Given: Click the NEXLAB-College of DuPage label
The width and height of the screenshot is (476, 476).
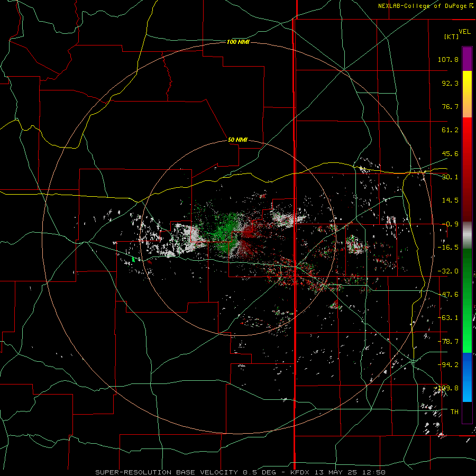Looking at the screenshot, I should [426, 6].
